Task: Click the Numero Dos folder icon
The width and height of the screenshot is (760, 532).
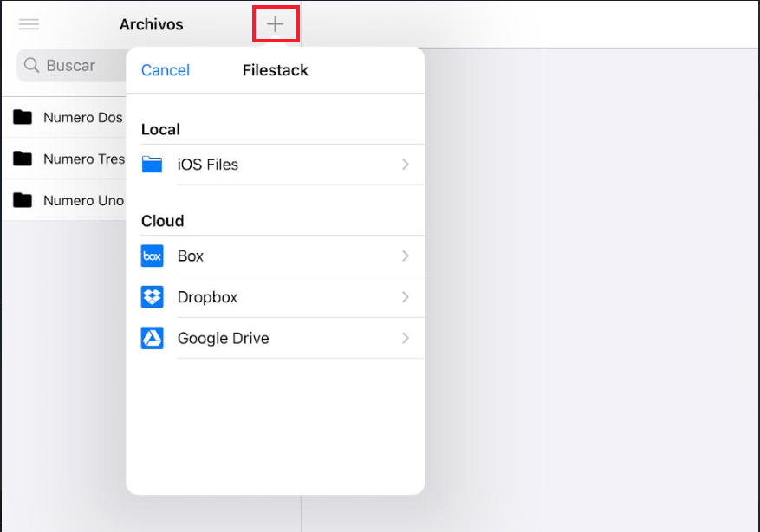Action: 23,117
